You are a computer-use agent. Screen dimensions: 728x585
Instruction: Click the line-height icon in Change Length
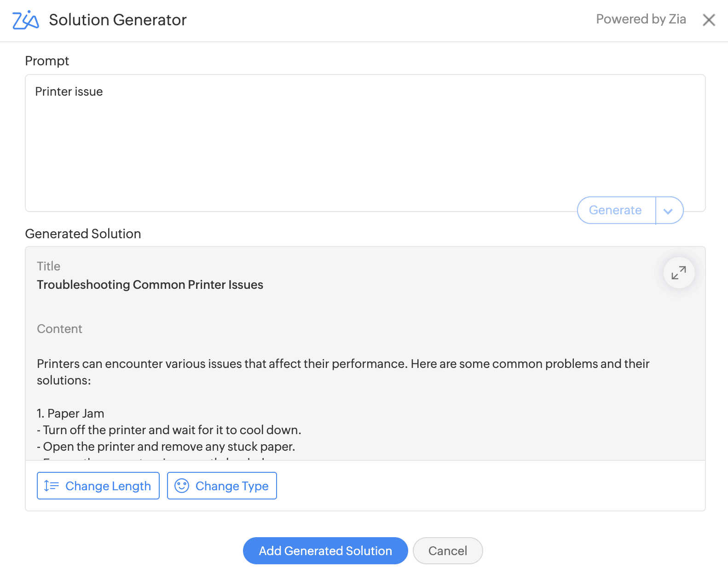click(51, 486)
